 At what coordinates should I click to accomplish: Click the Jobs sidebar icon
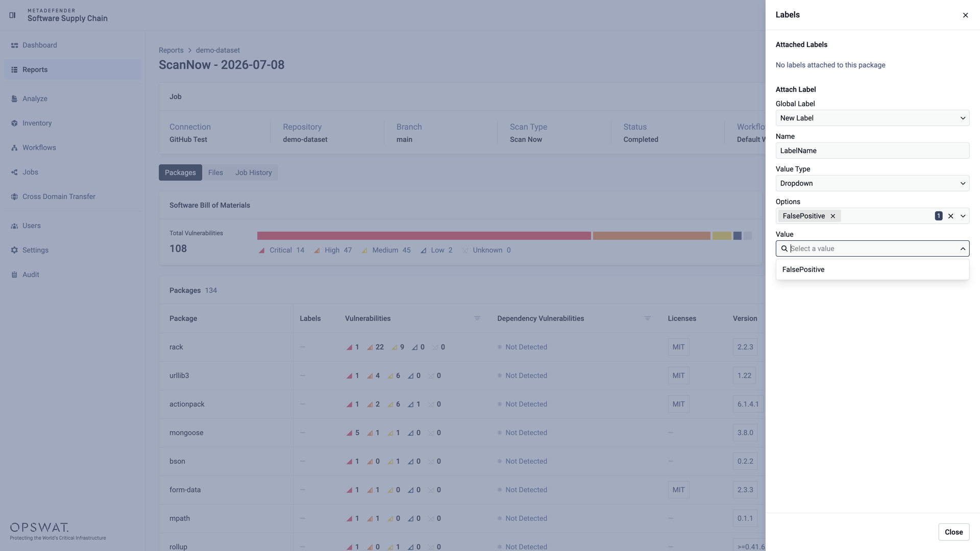click(14, 172)
